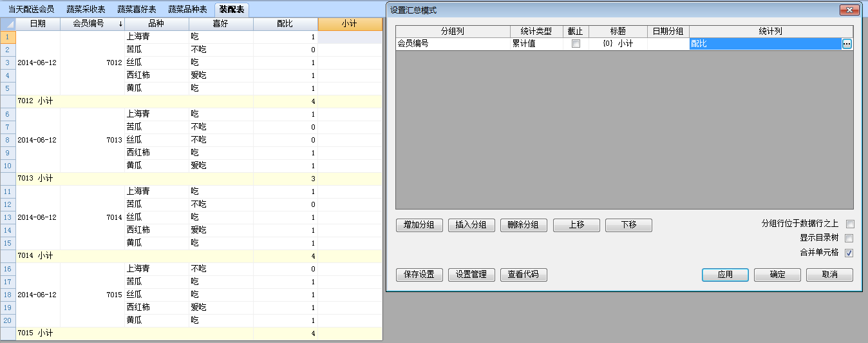This screenshot has height=343, width=868.
Task: Click the ellipsis button in 统计列 cell
Action: 847,44
